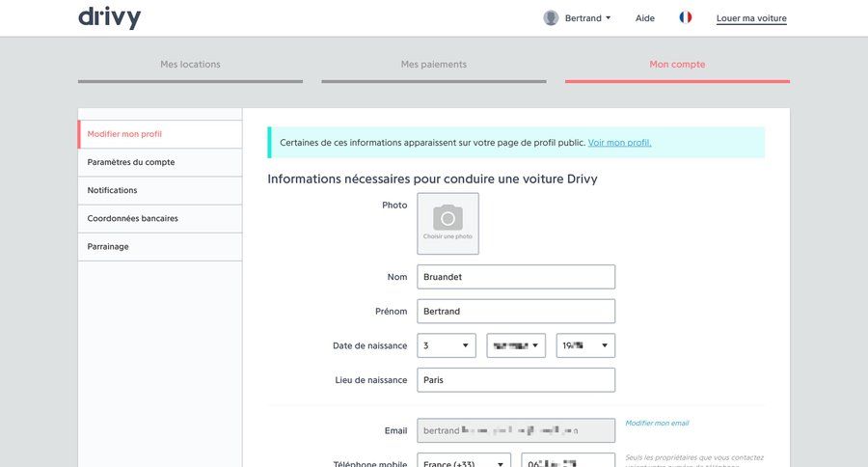The width and height of the screenshot is (868, 467).
Task: Click the 'Date de naissance' label
Action: [x=369, y=345]
